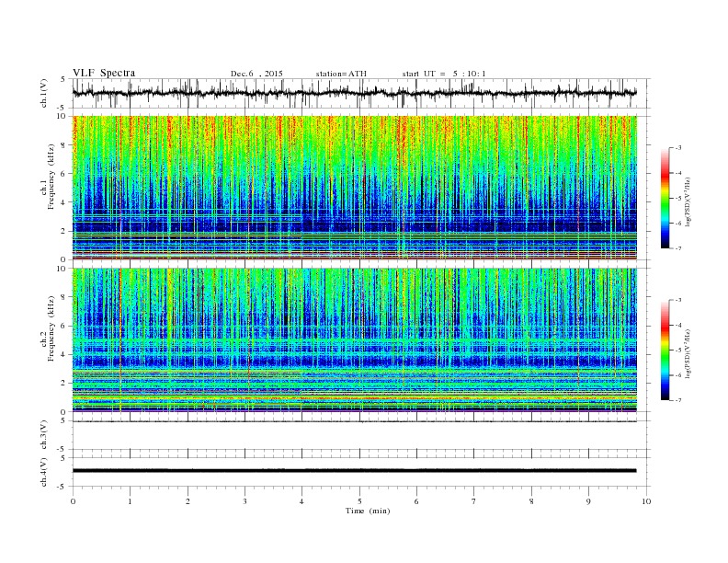Viewport: 728px width, 563px height.
Task: Click the '7' tick on the time axis
Action: [474, 501]
